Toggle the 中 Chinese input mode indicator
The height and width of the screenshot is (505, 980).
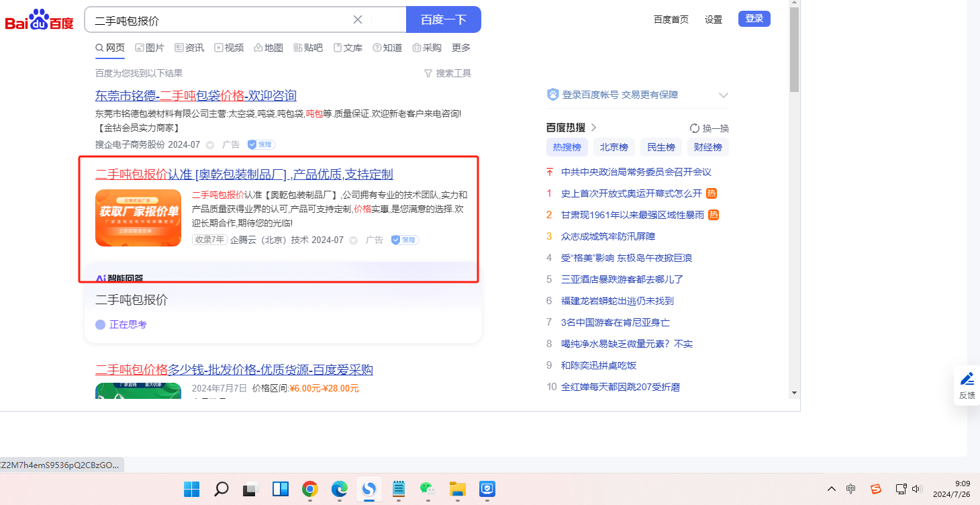[x=851, y=489]
